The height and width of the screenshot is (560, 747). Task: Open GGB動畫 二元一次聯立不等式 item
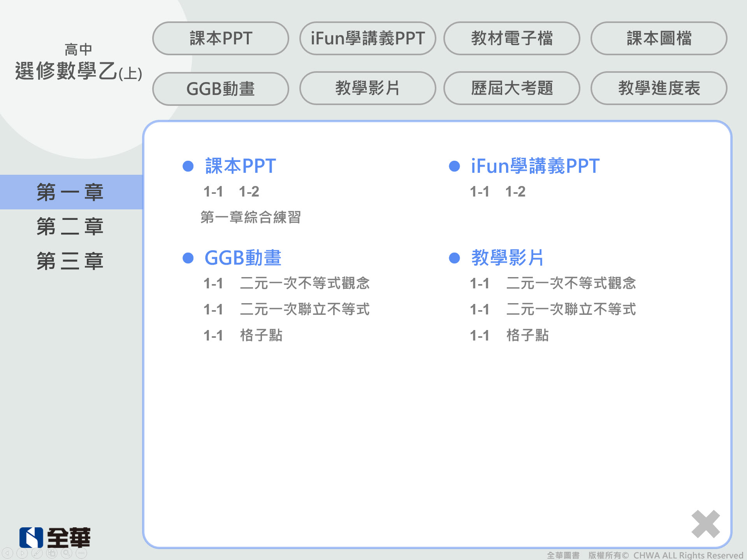(286, 309)
